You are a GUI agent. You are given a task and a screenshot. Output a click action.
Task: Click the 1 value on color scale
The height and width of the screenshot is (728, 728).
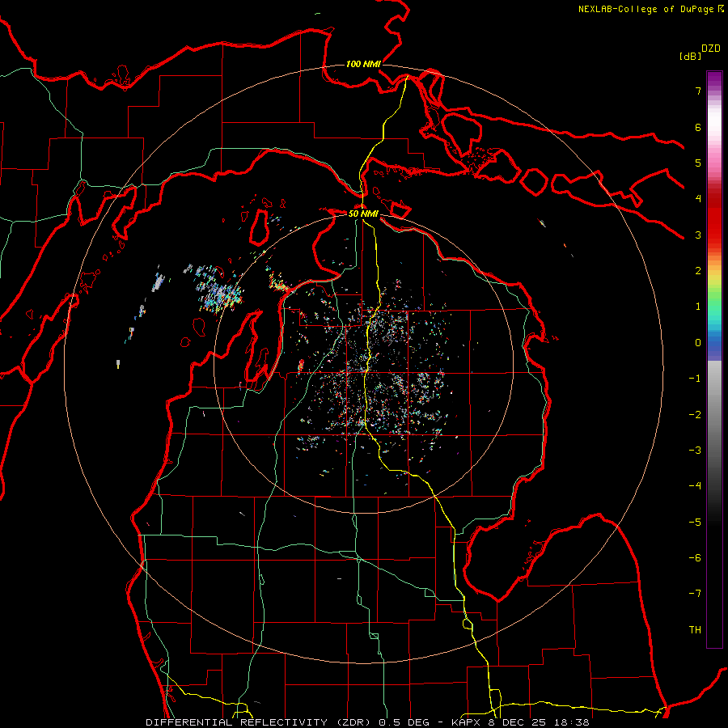[698, 307]
